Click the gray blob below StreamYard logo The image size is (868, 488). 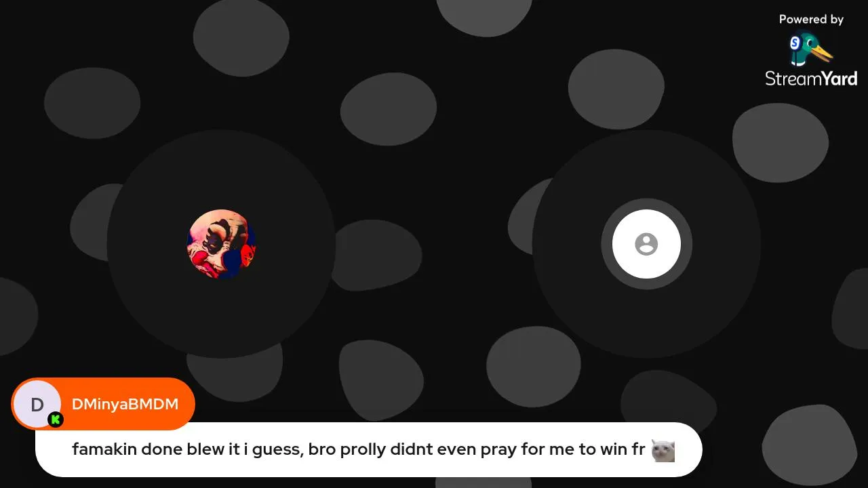coord(780,143)
